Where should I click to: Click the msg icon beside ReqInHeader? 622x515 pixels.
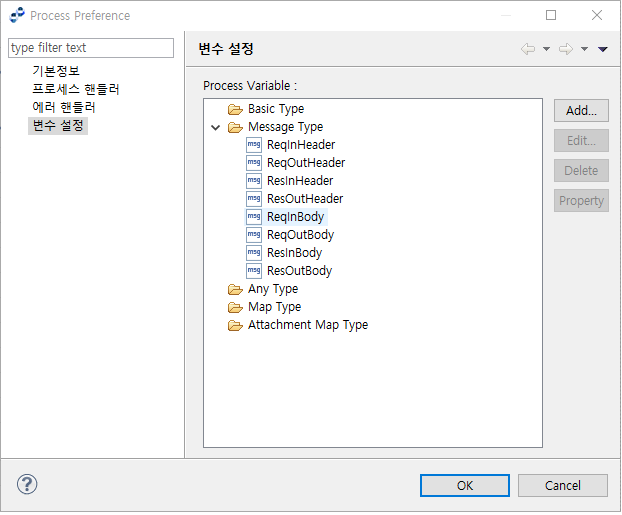coord(254,145)
